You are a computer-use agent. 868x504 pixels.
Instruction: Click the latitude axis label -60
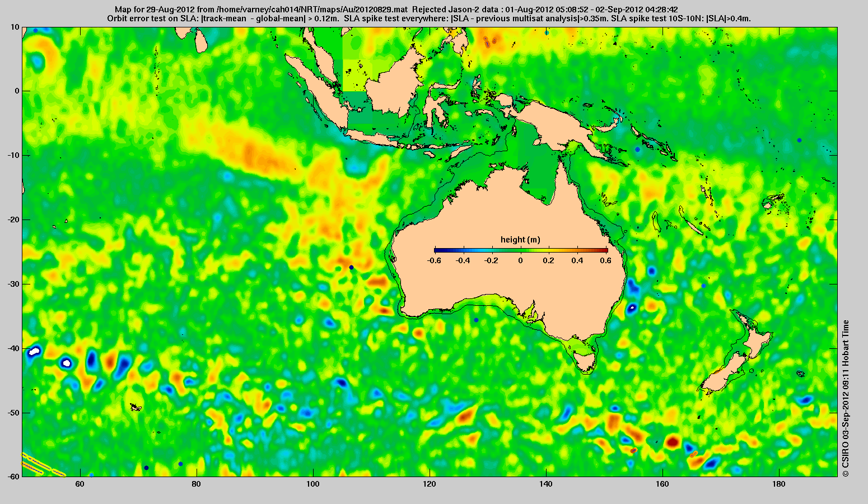pos(13,477)
